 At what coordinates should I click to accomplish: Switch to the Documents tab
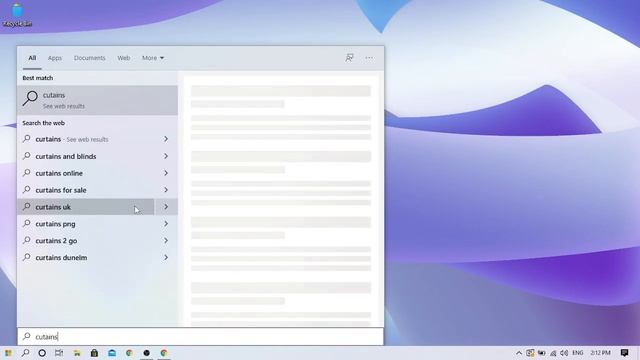click(x=89, y=58)
